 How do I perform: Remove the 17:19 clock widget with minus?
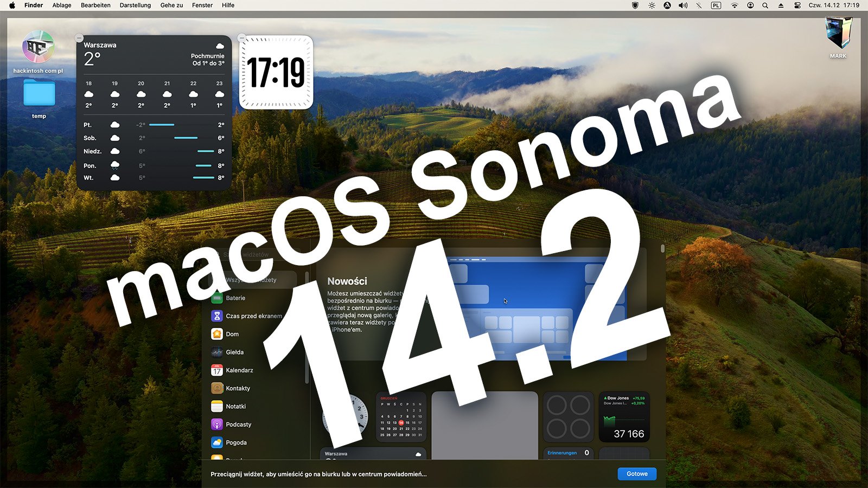point(242,38)
